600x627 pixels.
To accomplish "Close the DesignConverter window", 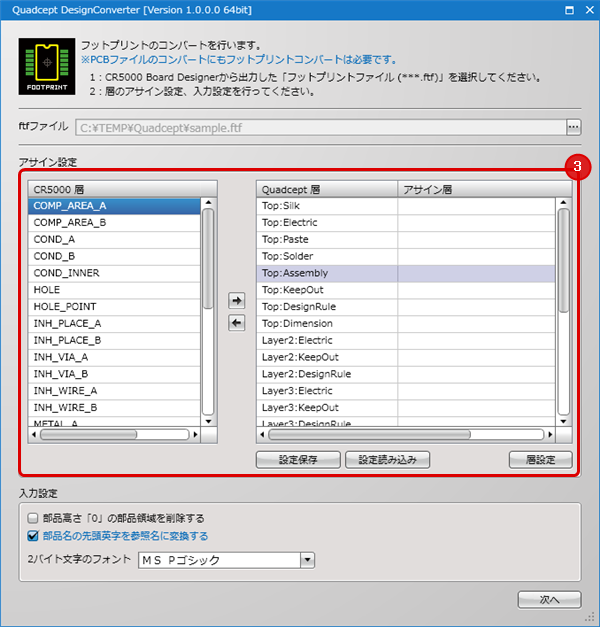I will (x=590, y=10).
